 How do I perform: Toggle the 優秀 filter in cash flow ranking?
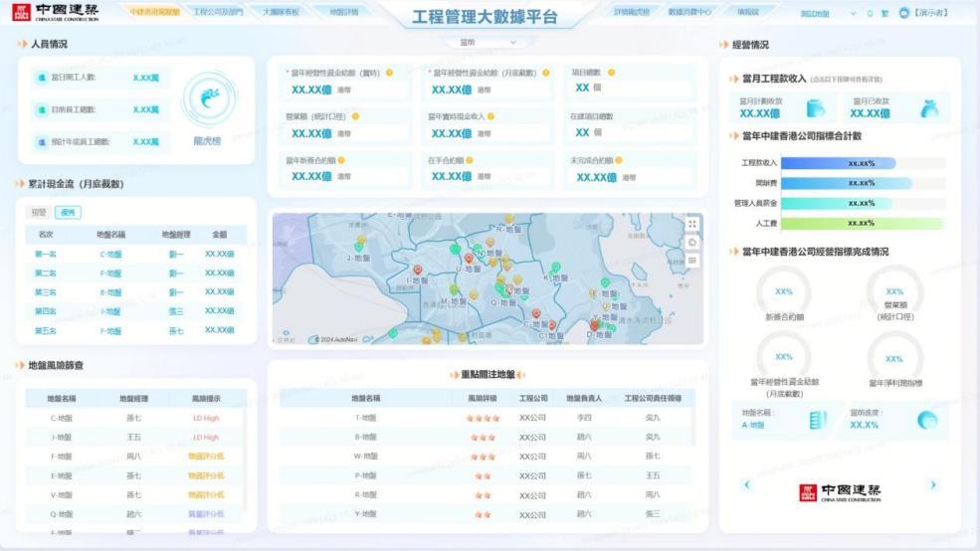pyautogui.click(x=68, y=212)
